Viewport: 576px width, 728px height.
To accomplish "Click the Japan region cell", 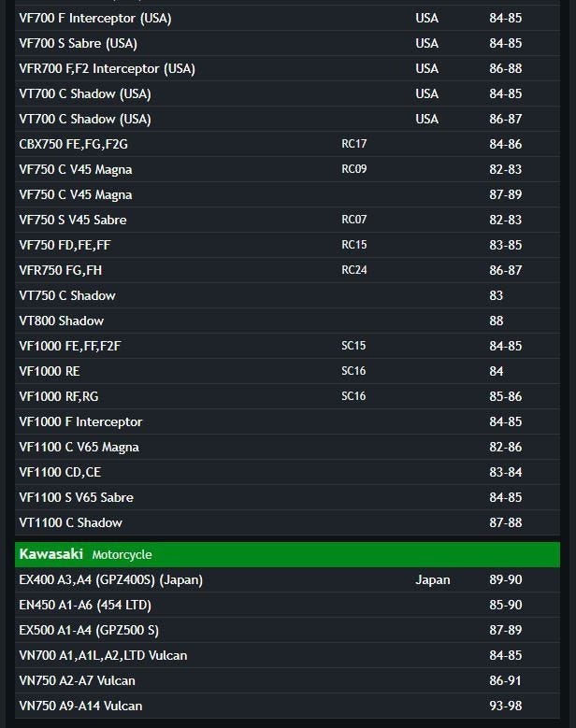I will pos(432,580).
